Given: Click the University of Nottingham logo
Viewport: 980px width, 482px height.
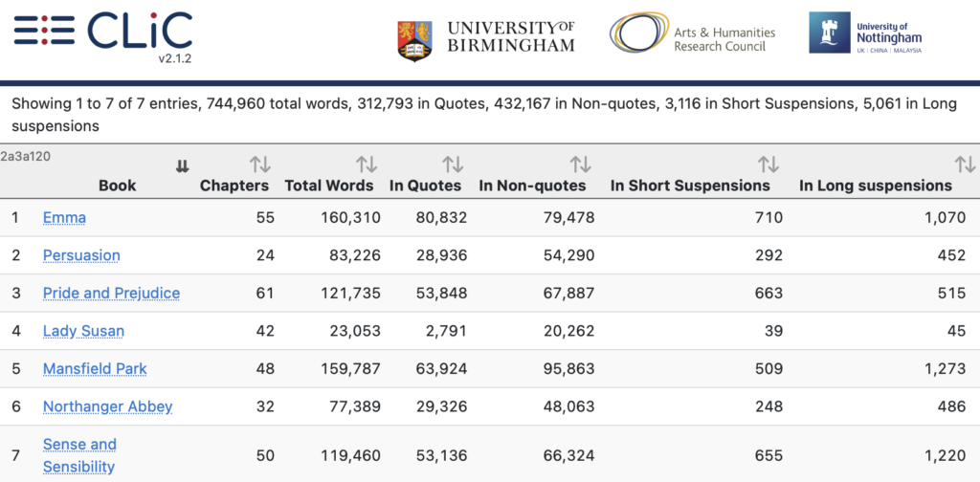Looking at the screenshot, I should [x=865, y=34].
